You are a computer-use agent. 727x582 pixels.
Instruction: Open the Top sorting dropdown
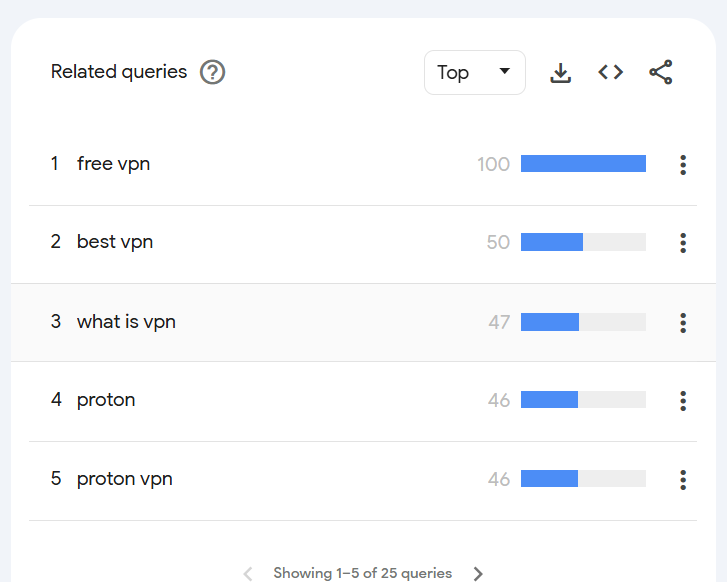(x=474, y=73)
